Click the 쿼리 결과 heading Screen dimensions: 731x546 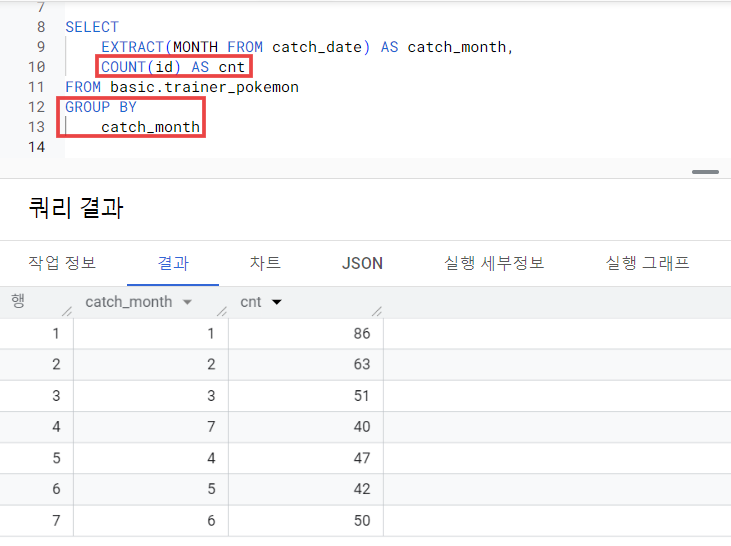pyautogui.click(x=76, y=208)
